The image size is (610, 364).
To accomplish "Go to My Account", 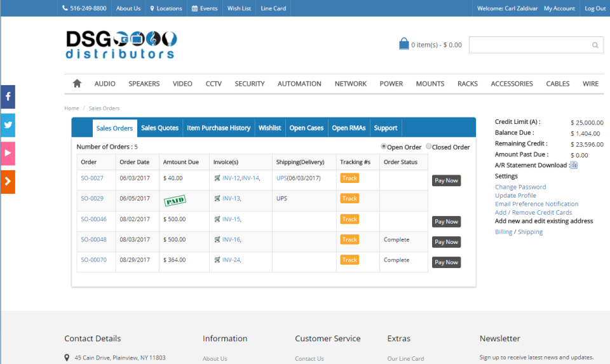I will (x=559, y=8).
